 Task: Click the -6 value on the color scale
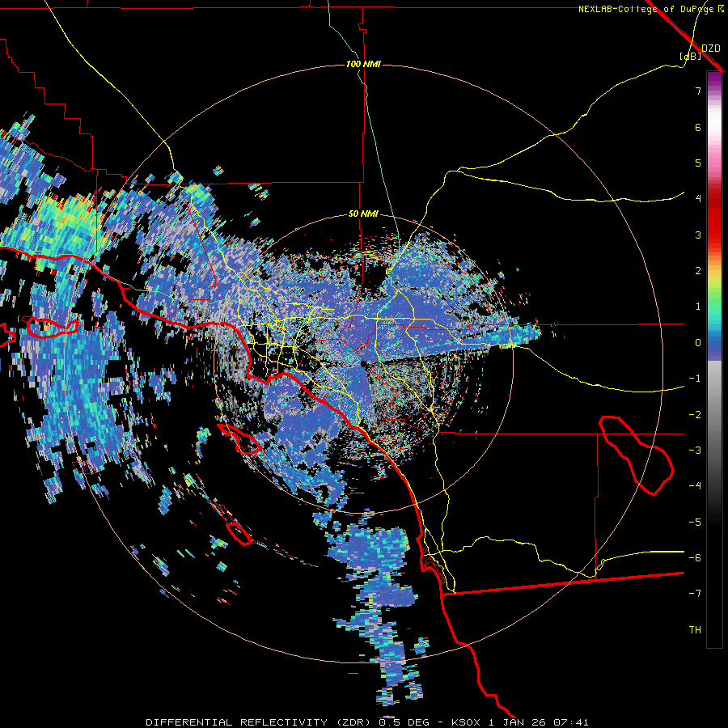pos(695,558)
